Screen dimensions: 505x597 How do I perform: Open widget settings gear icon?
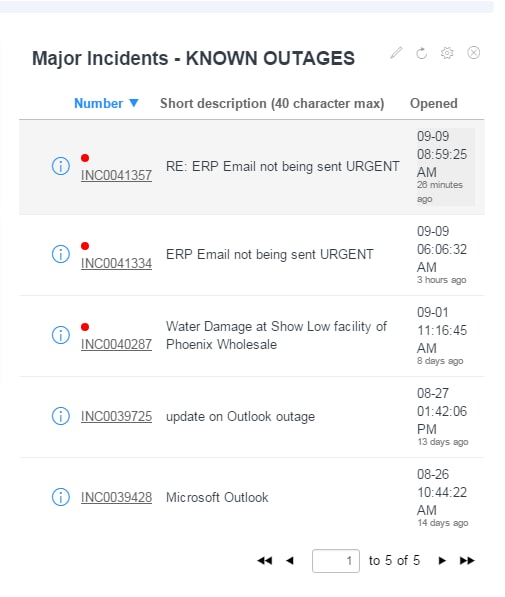(447, 53)
